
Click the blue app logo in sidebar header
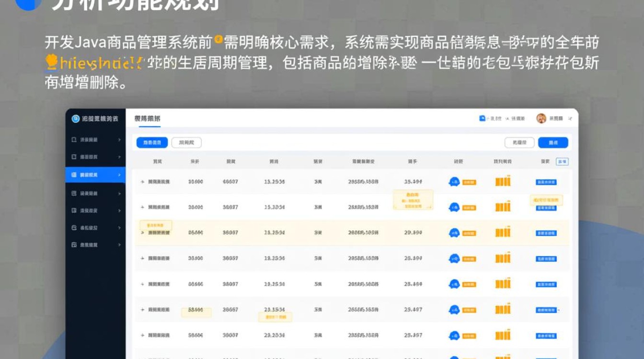[x=74, y=118]
